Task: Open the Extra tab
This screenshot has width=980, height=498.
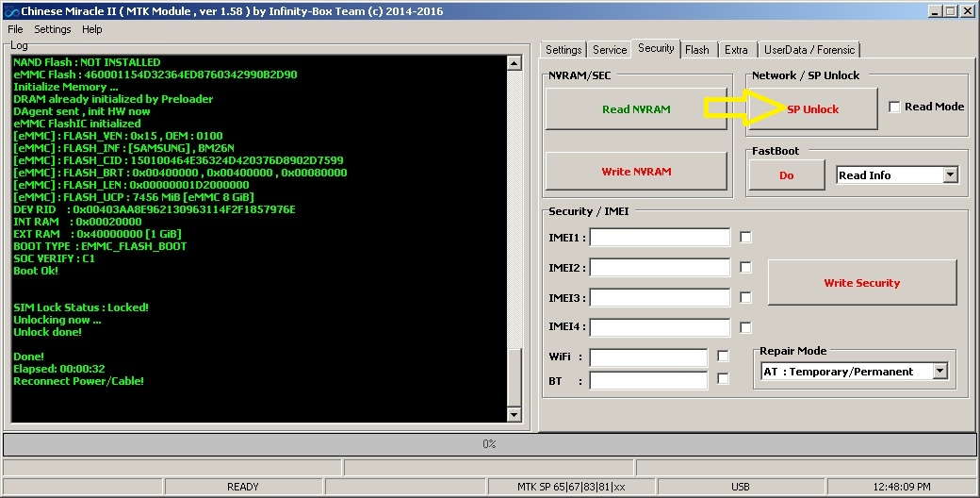Action: click(x=736, y=50)
